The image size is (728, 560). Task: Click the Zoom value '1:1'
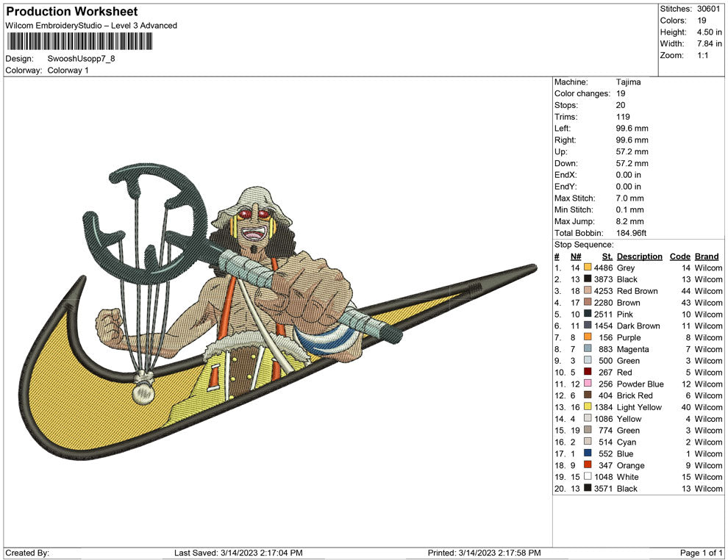(702, 55)
